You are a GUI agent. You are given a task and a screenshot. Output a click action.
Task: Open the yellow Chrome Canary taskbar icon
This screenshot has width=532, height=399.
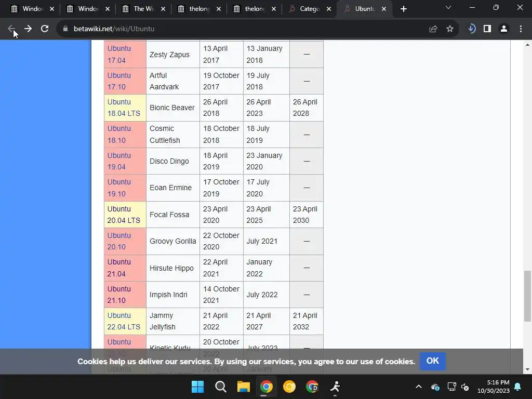289,387
